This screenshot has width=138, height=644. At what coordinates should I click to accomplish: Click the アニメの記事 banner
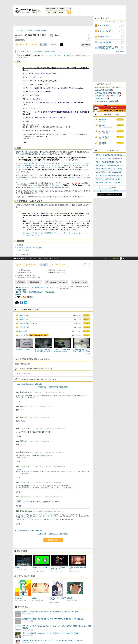tap(109, 109)
